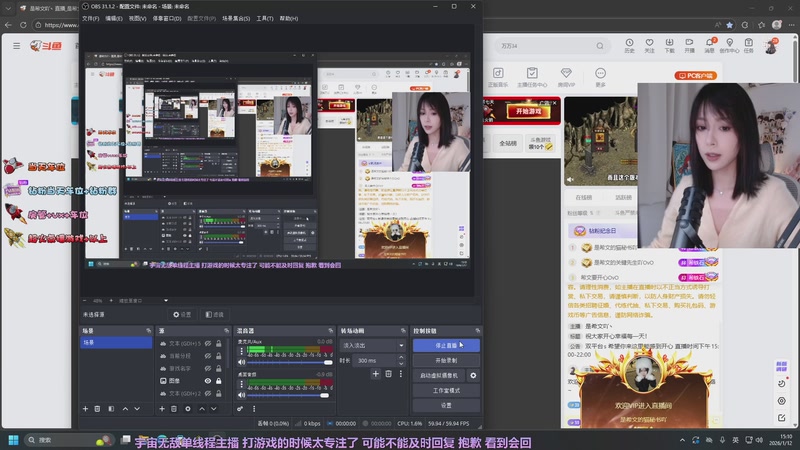Pop out the 混音器 dock
This screenshot has height=450, width=800.
pos(331,331)
